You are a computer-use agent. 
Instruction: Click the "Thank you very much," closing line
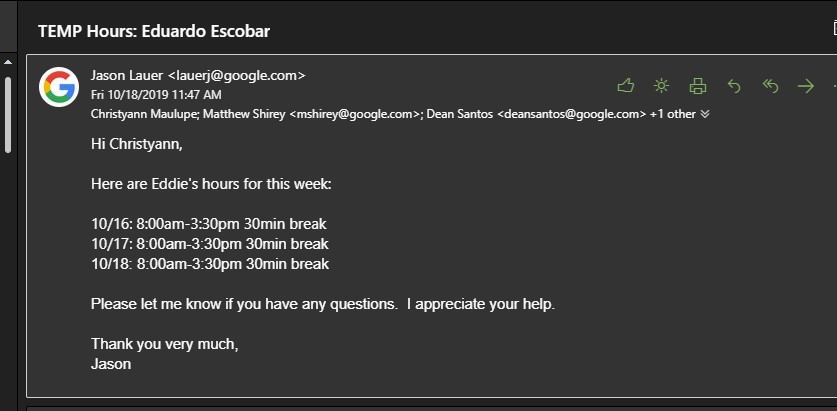[165, 344]
